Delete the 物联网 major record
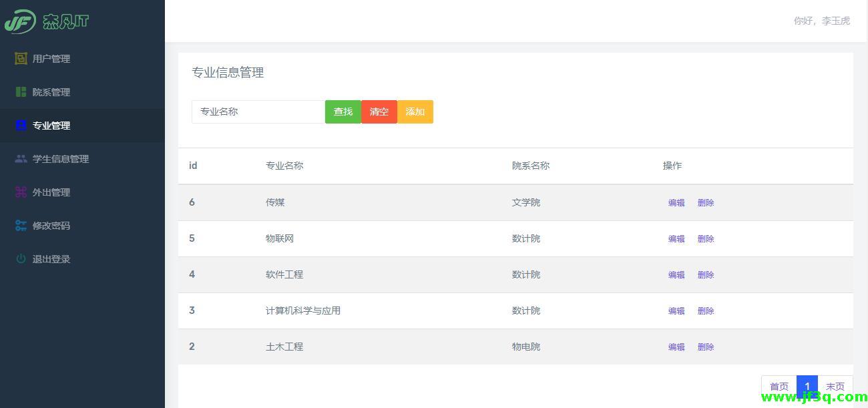 (x=705, y=238)
